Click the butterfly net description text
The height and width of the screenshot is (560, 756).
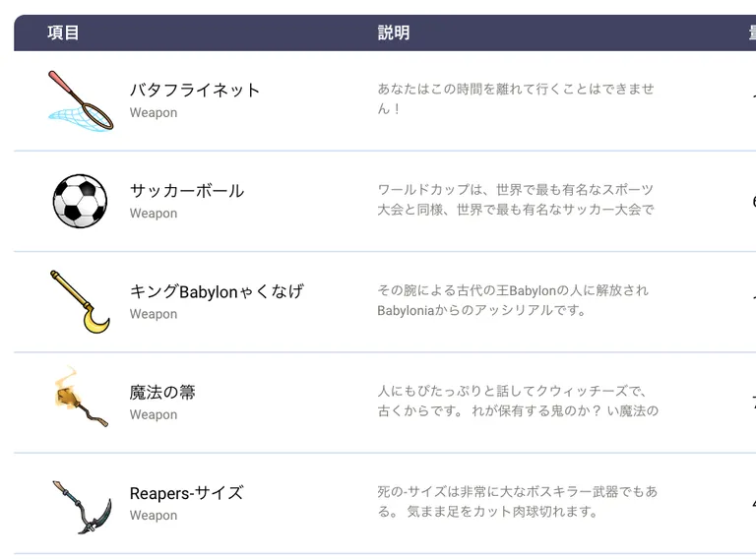(x=516, y=98)
